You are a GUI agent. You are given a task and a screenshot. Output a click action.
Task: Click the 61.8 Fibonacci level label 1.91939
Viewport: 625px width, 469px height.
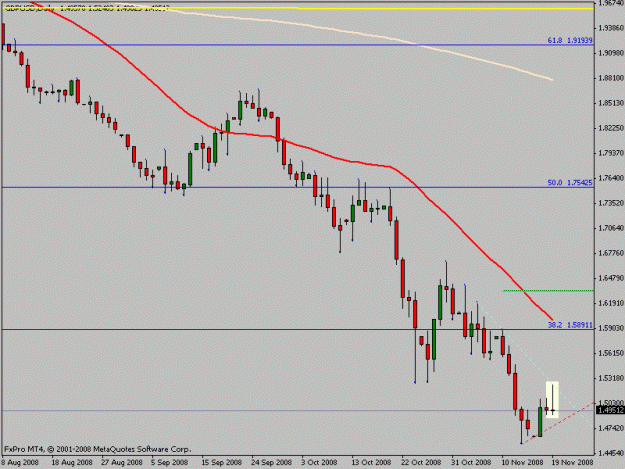point(570,41)
